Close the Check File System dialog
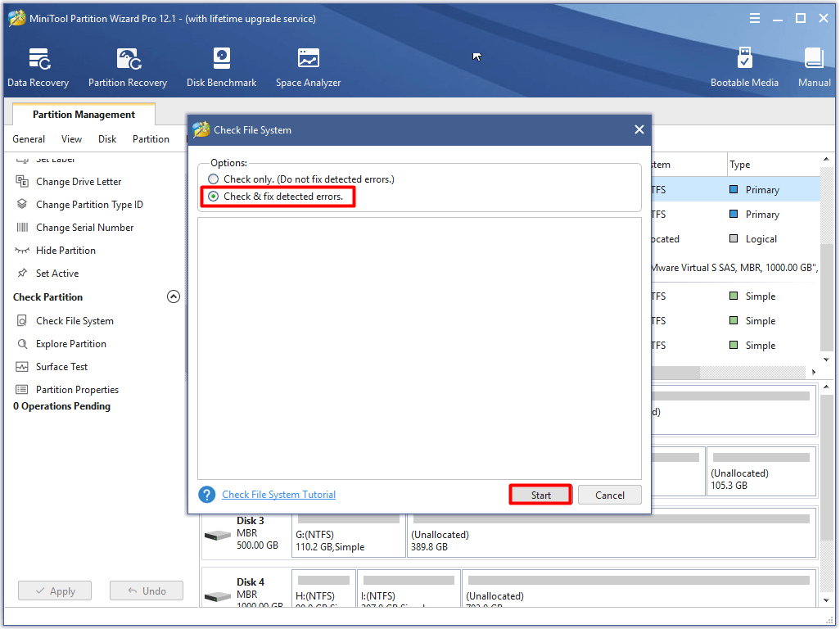This screenshot has width=840, height=629. click(x=639, y=129)
